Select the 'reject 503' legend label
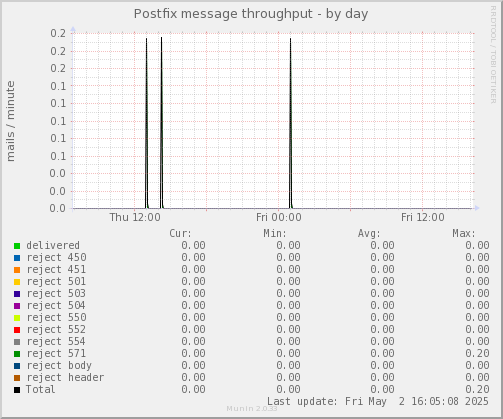The height and width of the screenshot is (419, 503). [56, 293]
